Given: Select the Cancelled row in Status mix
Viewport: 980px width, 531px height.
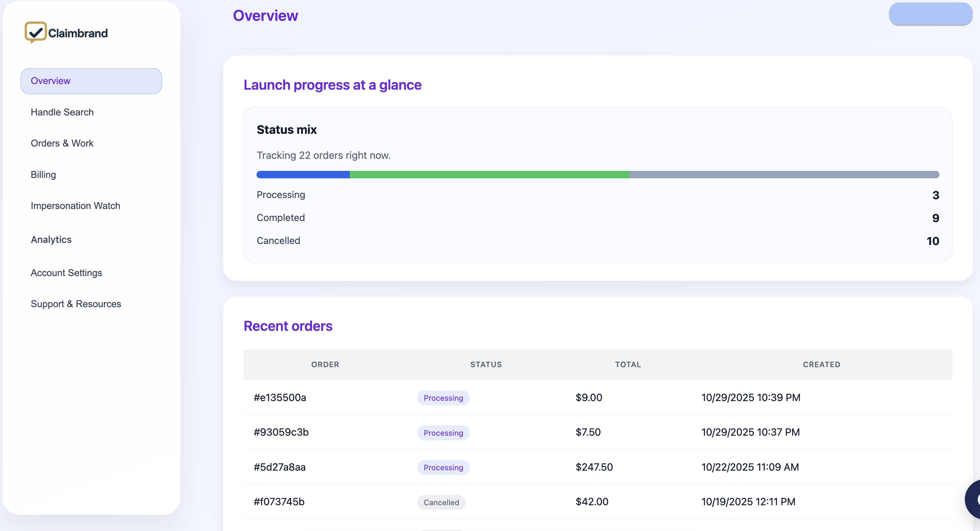Looking at the screenshot, I should 598,241.
